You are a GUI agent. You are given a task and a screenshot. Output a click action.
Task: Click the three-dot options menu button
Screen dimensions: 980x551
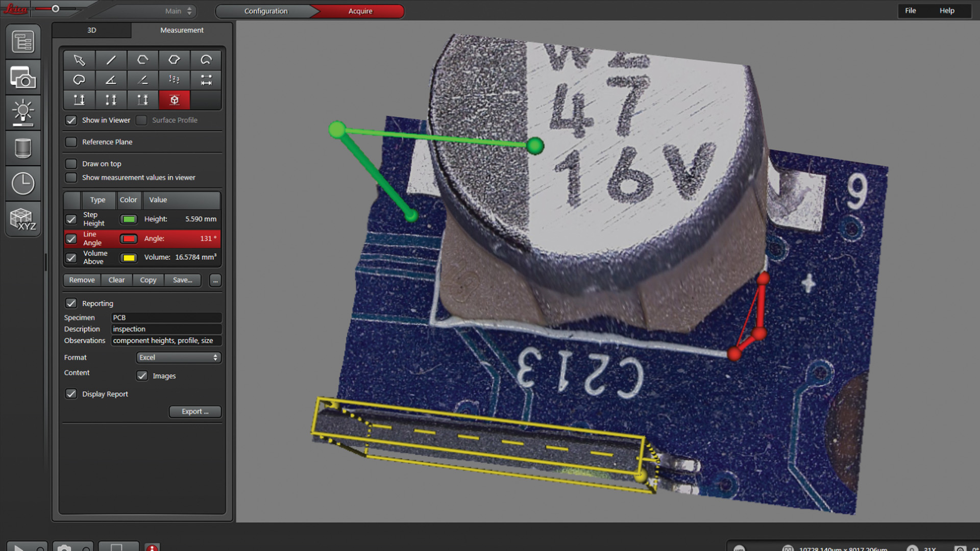click(x=215, y=280)
